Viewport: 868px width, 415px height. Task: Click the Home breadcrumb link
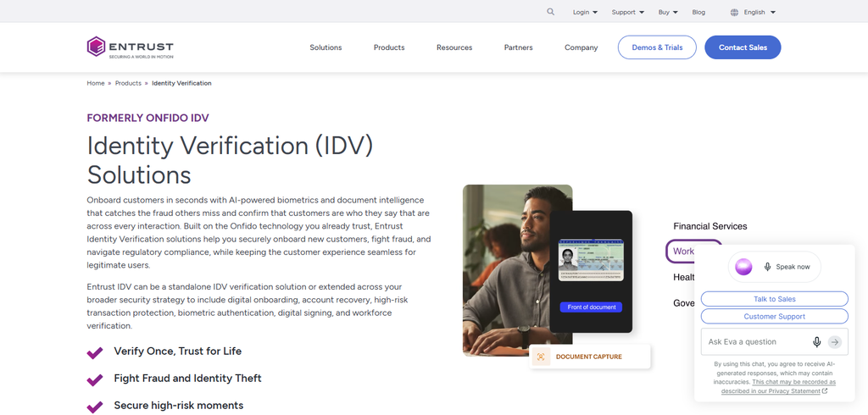point(96,83)
